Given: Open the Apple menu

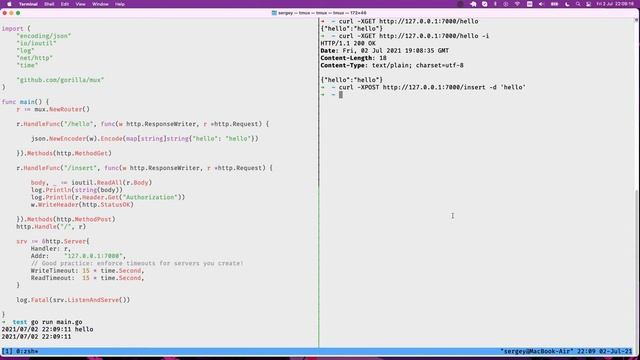Looking at the screenshot, I should click(9, 4).
